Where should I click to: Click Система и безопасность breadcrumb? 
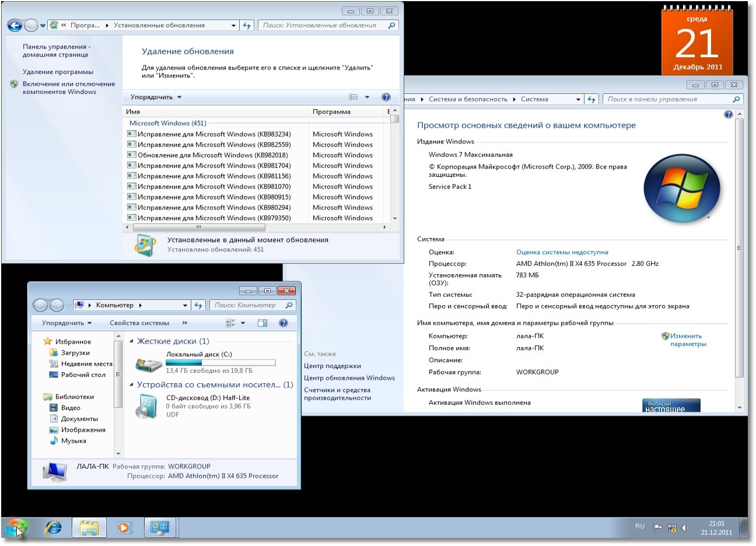(468, 99)
